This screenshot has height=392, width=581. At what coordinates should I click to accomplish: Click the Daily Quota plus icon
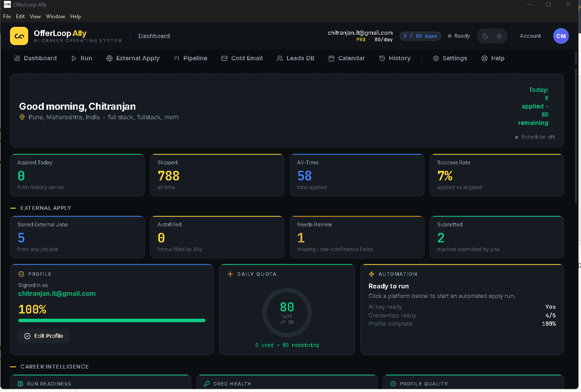tap(230, 274)
